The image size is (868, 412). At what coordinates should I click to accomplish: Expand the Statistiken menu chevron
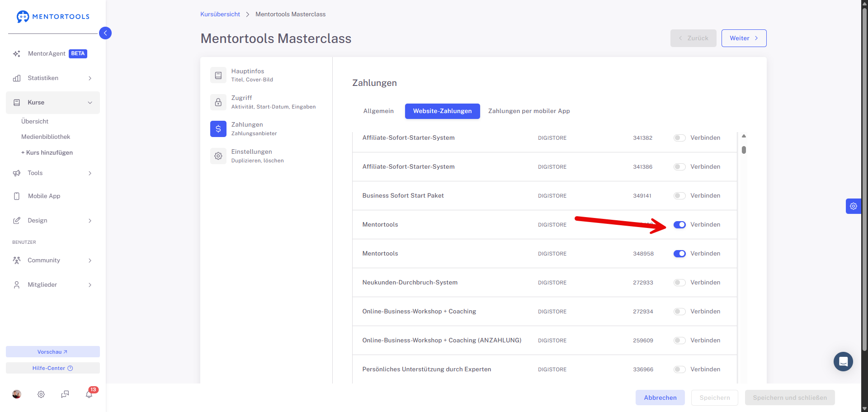click(90, 78)
